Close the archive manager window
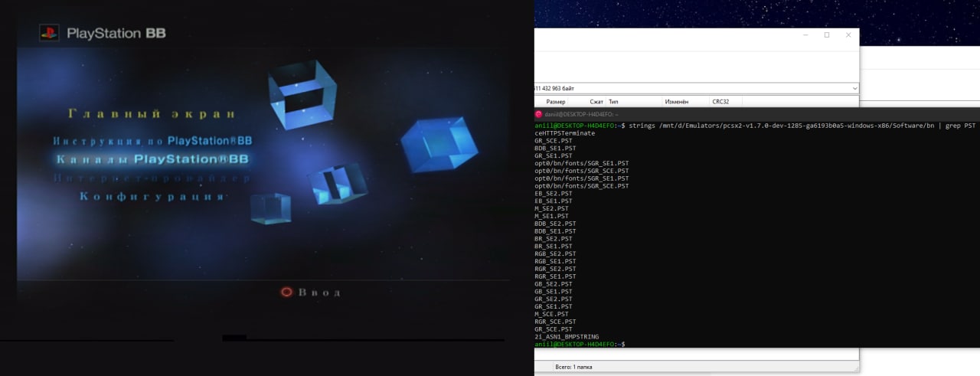This screenshot has width=980, height=376. click(848, 35)
